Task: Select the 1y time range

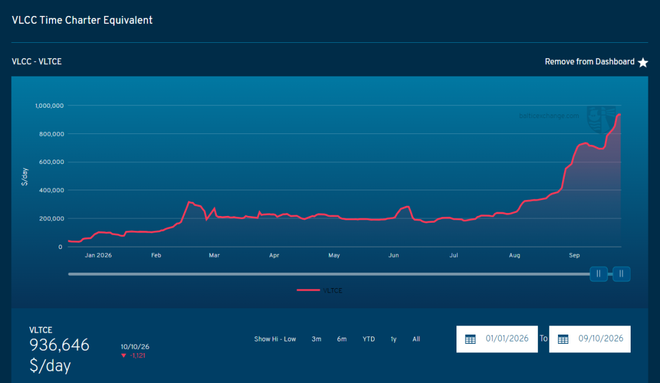Action: coord(393,339)
